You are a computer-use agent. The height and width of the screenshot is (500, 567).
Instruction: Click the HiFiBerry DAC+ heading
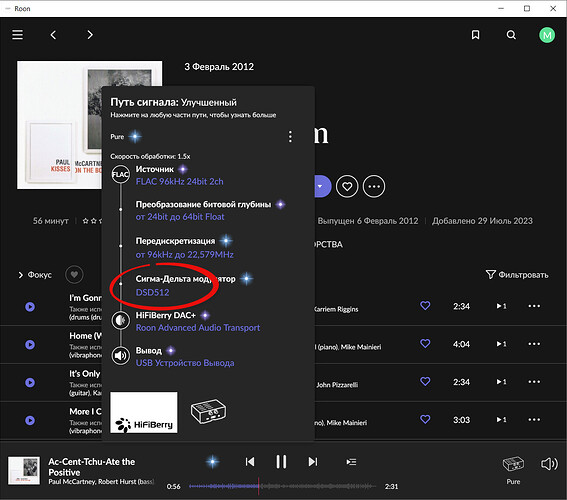click(x=166, y=315)
